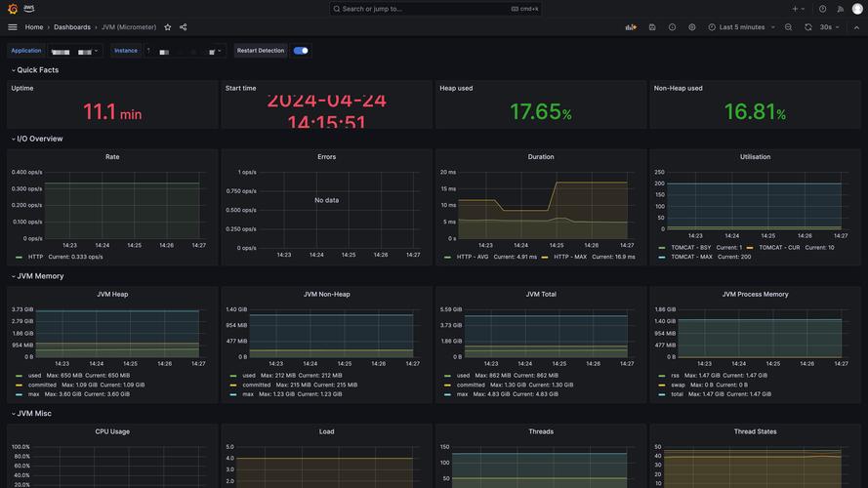
Task: Toggle the Restart Detection switch
Action: tap(301, 51)
